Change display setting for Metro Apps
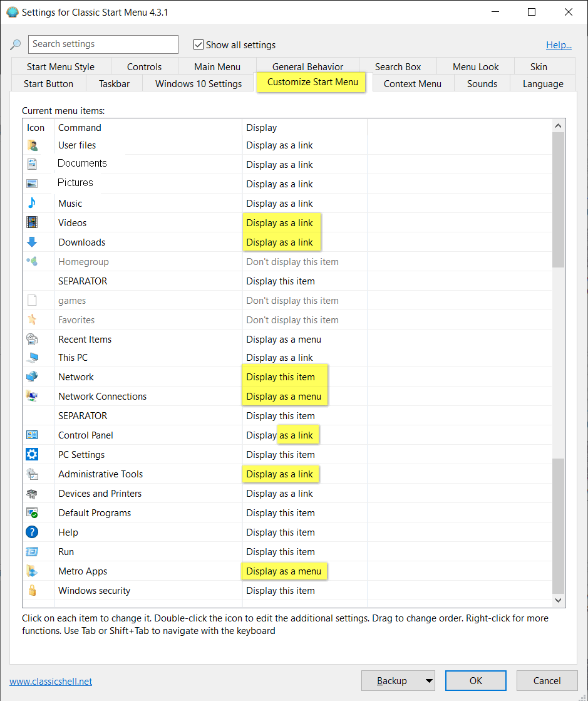The image size is (588, 701). click(x=284, y=571)
